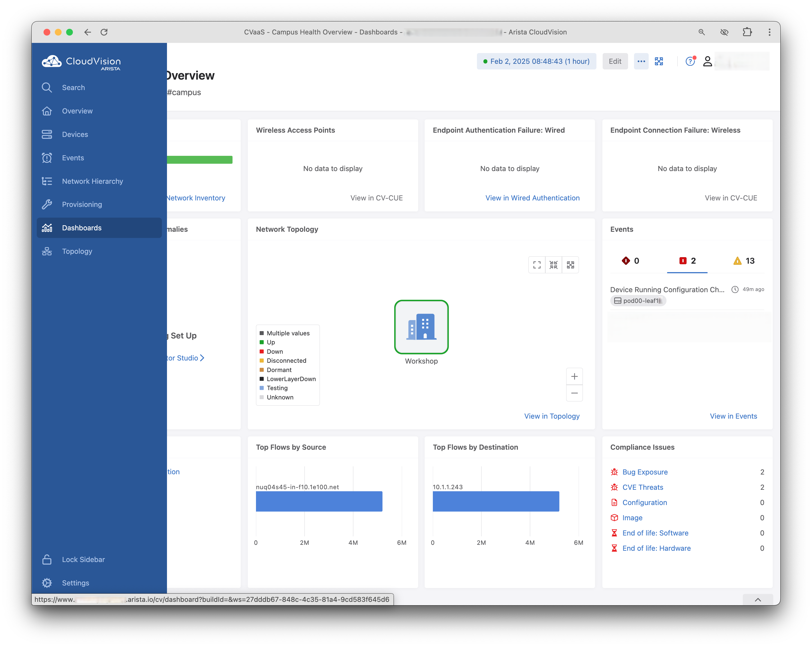The width and height of the screenshot is (812, 647).
Task: Open Topology in the sidebar
Action: pos(77,251)
